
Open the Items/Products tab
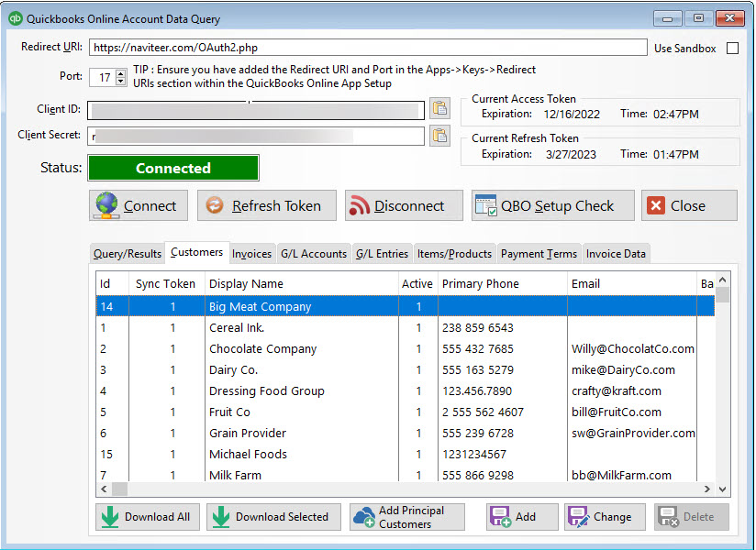click(455, 254)
